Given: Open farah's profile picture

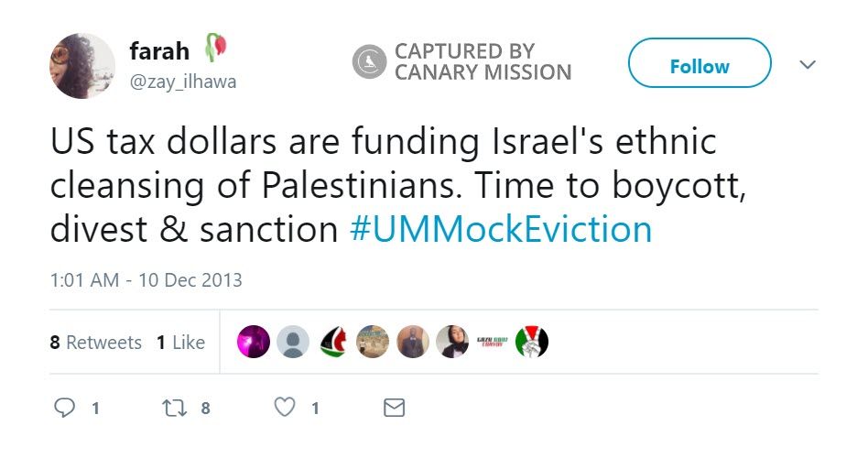Looking at the screenshot, I should tap(82, 66).
